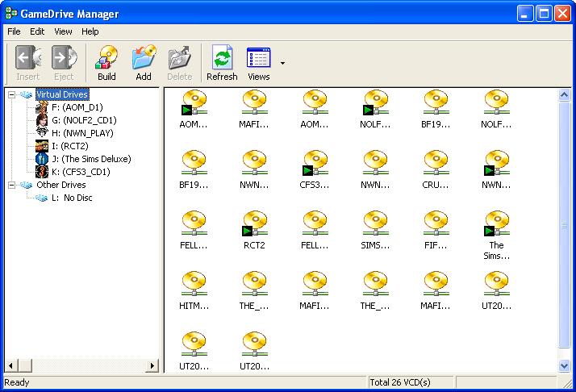The image size is (576, 392).
Task: Click the NWN_PLAY game icon in tree
Action: coord(42,132)
